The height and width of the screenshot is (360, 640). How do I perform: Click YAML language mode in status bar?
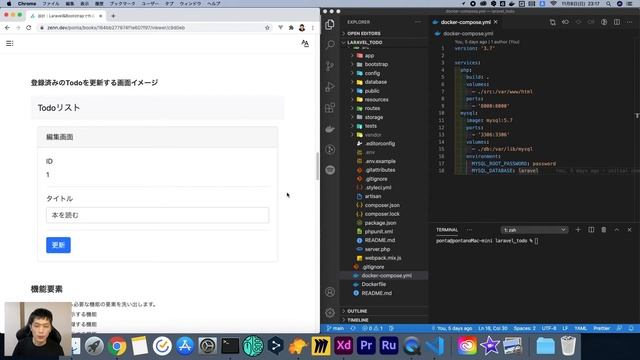[580, 328]
